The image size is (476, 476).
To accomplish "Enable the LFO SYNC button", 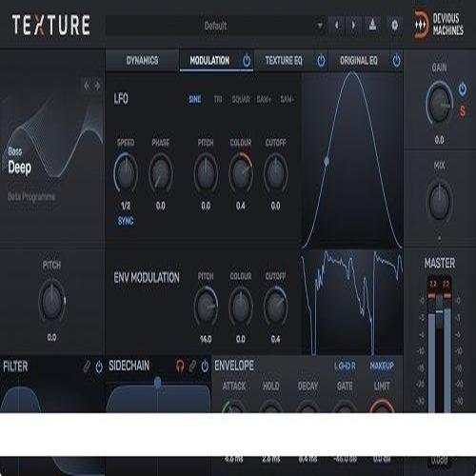I will pos(126,221).
